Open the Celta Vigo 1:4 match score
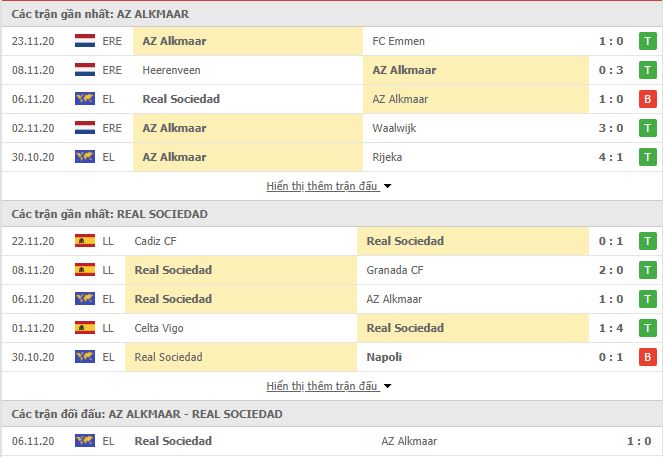This screenshot has height=457, width=663. 611,328
